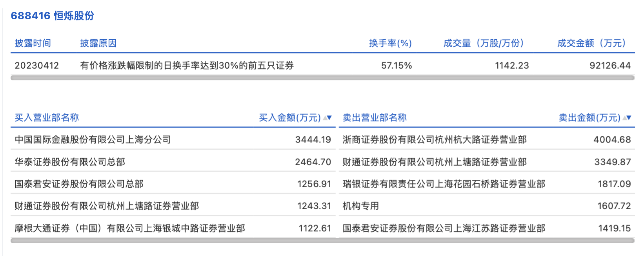Click the 买入金额(万元) header text
The height and width of the screenshot is (256, 644).
(x=290, y=117)
